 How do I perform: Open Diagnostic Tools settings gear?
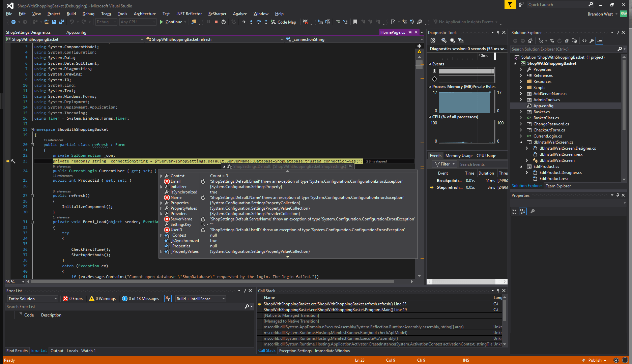pyautogui.click(x=433, y=40)
